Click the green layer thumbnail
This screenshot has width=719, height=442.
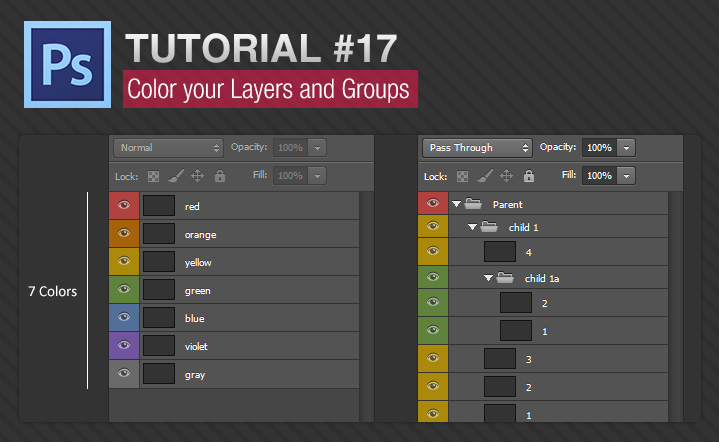(x=159, y=290)
